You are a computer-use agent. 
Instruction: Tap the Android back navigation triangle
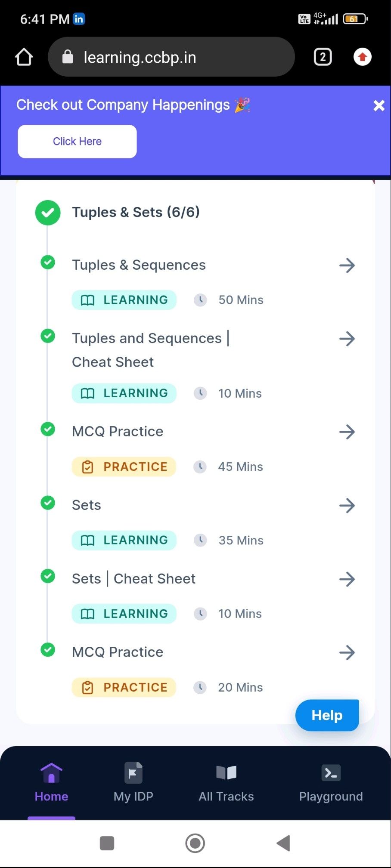tap(283, 843)
